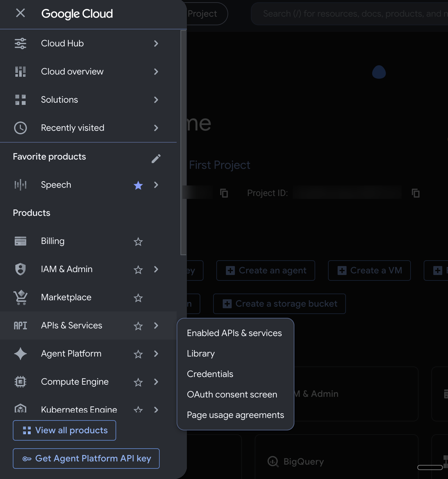The width and height of the screenshot is (448, 479).
Task: Click the Create an agent button
Action: click(x=266, y=271)
